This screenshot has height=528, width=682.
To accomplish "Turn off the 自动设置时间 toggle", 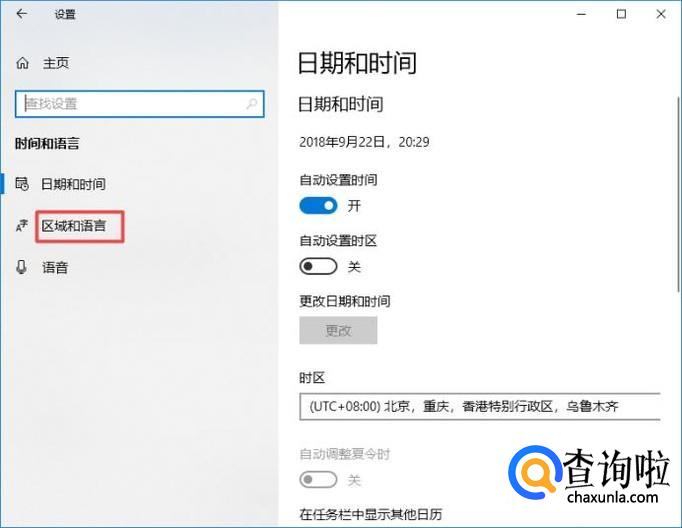I will [318, 206].
